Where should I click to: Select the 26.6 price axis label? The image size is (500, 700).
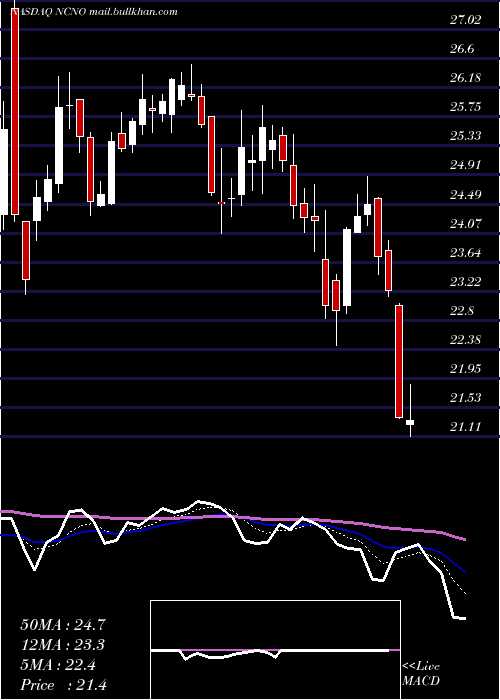coord(462,49)
